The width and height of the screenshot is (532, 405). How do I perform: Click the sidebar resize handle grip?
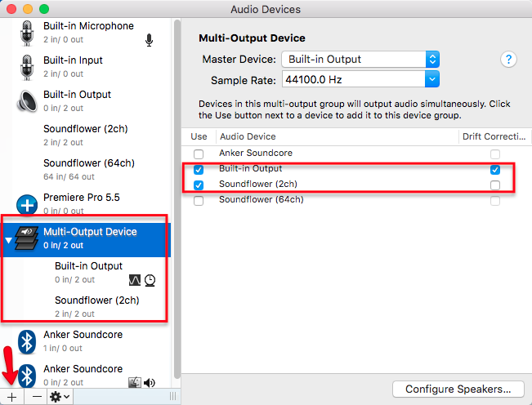click(172, 396)
